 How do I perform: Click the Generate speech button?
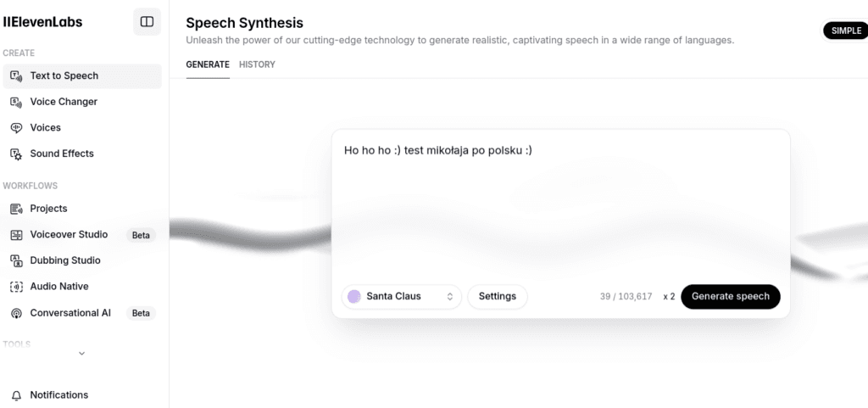pos(730,297)
